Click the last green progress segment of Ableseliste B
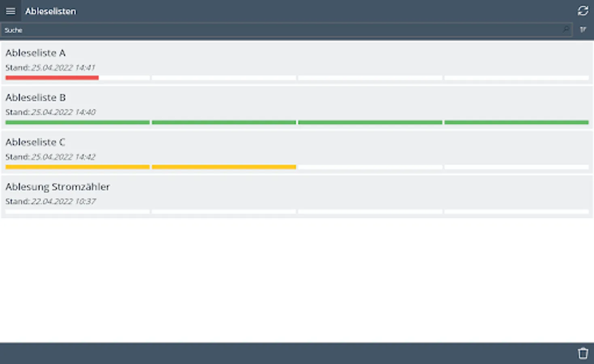Screen dimensions: 594x364 click(x=516, y=122)
